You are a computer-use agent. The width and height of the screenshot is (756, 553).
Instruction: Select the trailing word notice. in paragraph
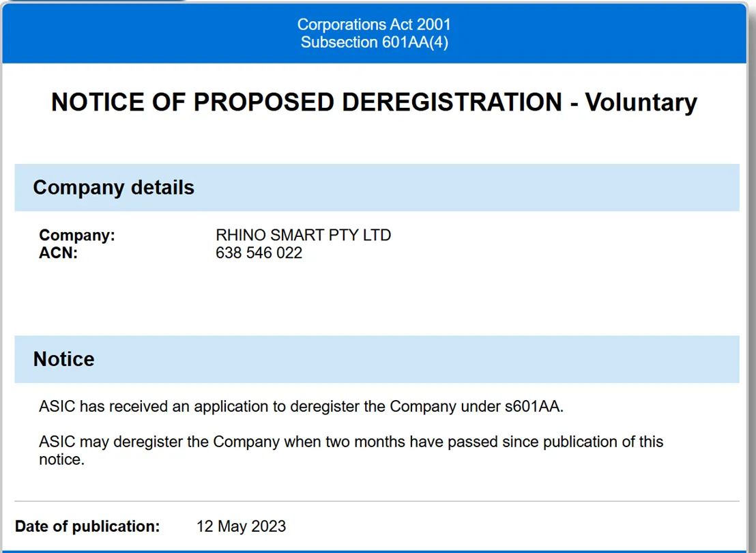[x=61, y=459]
